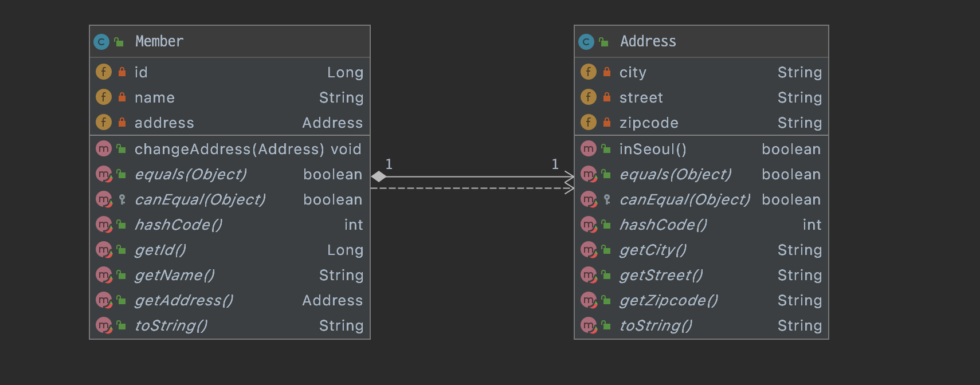The image size is (980, 385).
Task: Select the getAddress() method in Member
Action: click(230, 300)
